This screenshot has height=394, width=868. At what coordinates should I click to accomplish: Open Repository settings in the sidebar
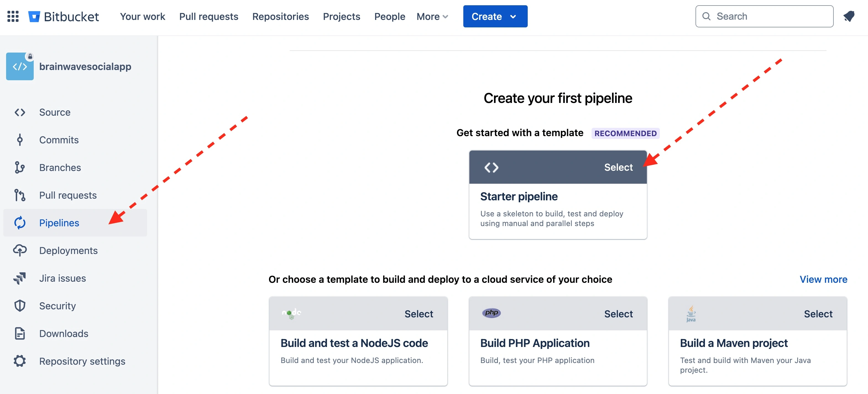(x=75, y=361)
